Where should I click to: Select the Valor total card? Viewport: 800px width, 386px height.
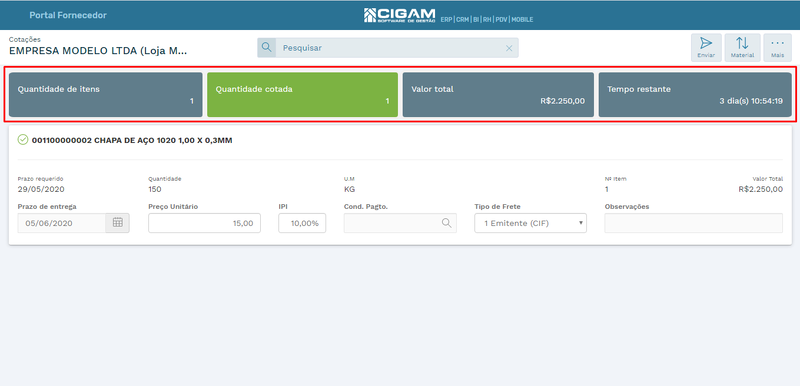tap(498, 95)
